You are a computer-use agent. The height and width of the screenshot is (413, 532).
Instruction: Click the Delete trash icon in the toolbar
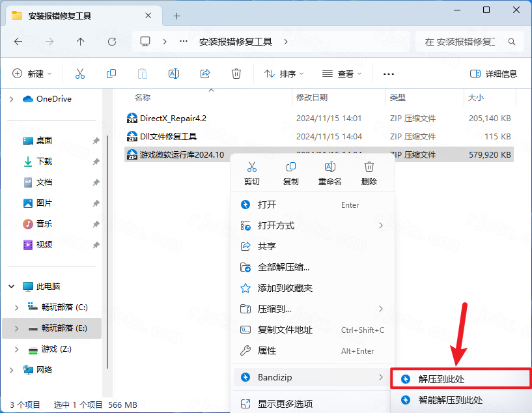coord(236,74)
